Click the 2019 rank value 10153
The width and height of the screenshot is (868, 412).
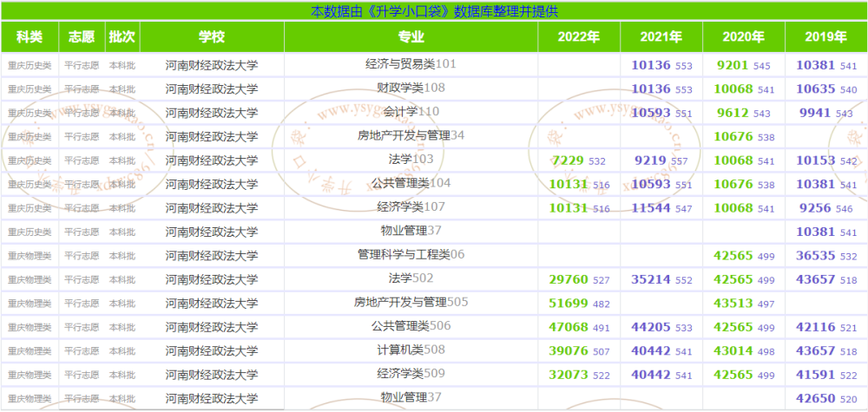click(816, 160)
